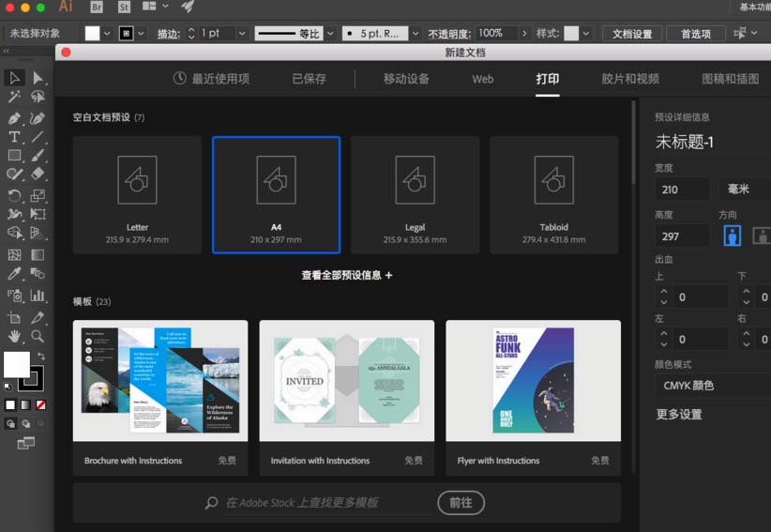The image size is (771, 532).
Task: Set fill mode to Color
Action: click(x=10, y=405)
